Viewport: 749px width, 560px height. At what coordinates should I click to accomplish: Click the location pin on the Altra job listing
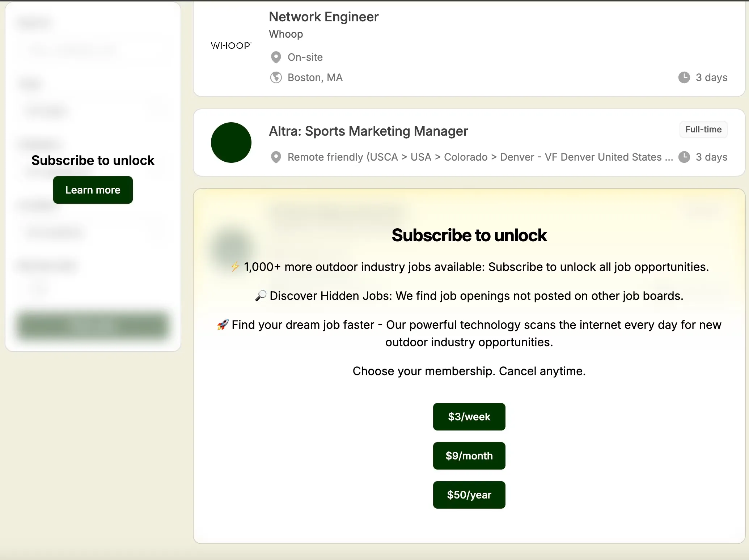(276, 157)
